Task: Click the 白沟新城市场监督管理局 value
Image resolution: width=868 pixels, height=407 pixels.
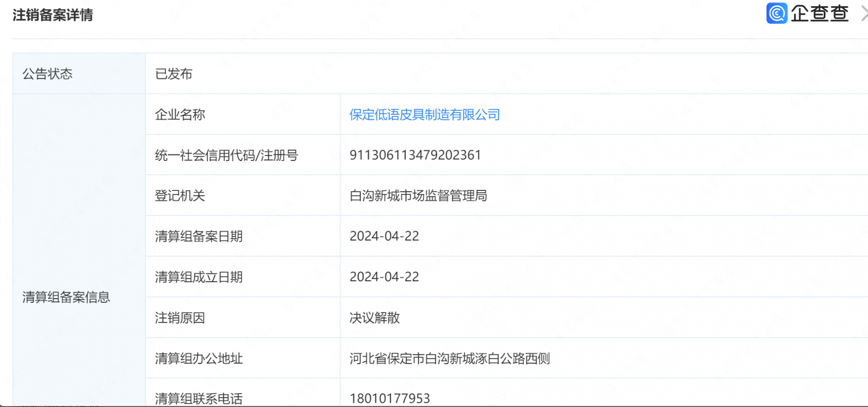Action: (418, 196)
